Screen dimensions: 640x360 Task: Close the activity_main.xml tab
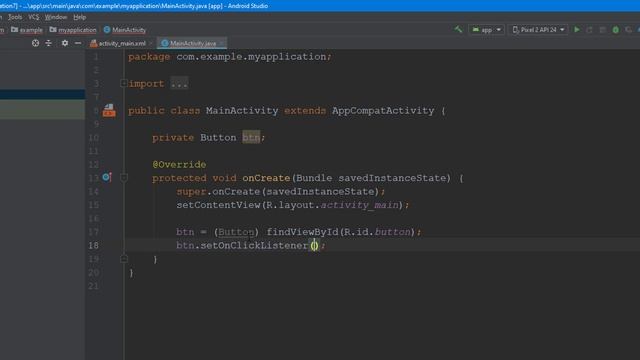[151, 43]
